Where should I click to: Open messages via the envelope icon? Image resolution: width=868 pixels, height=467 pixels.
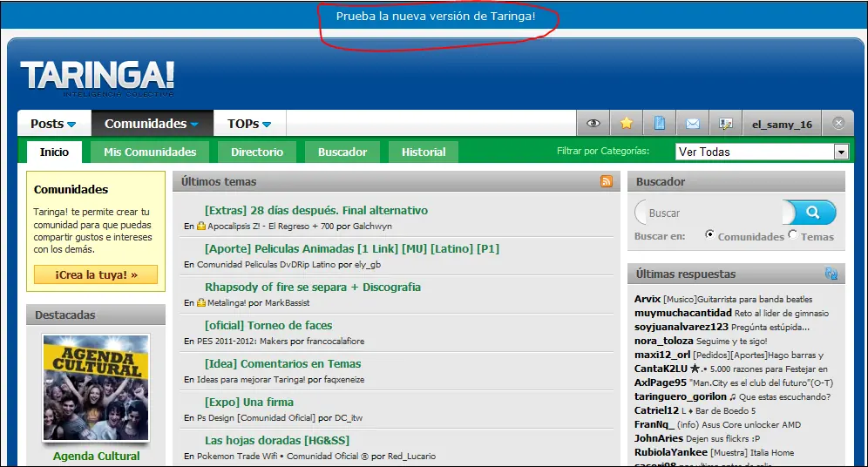693,124
